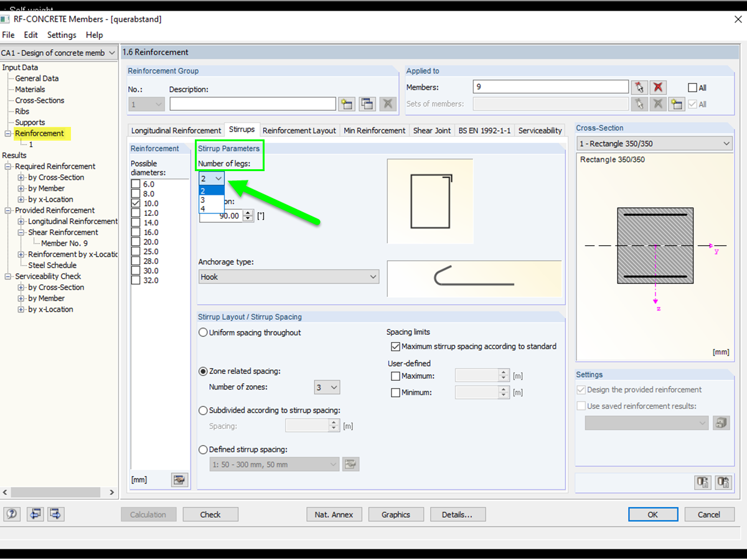747x560 pixels.
Task: Click the copy reinforcement group icon
Action: [367, 104]
